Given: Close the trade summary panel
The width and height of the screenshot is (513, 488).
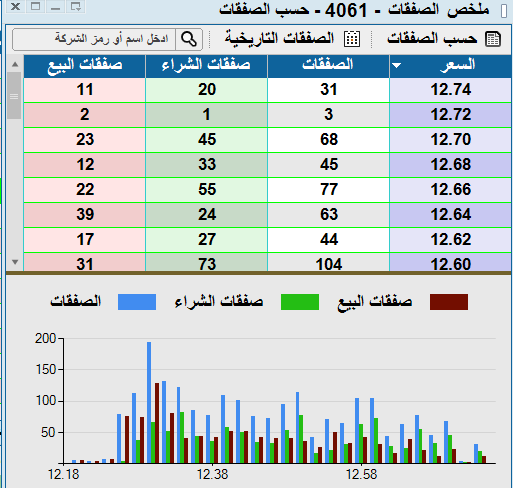Looking at the screenshot, I should (15, 6).
